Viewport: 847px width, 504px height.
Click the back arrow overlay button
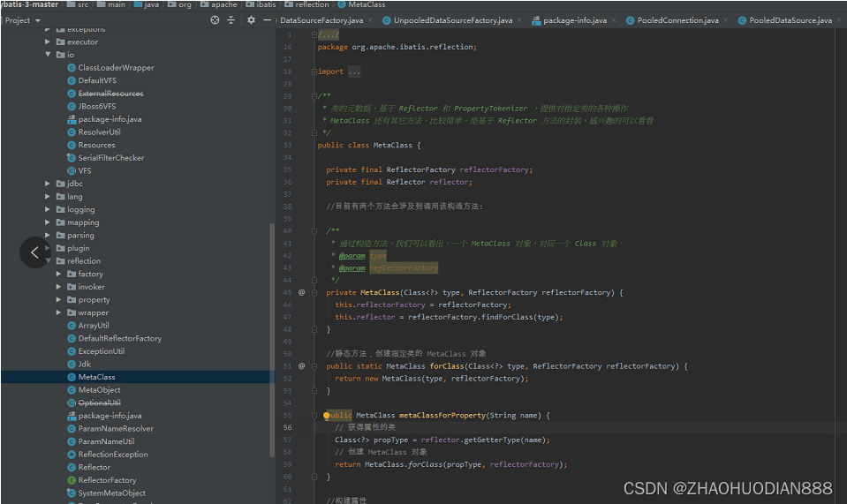[35, 252]
